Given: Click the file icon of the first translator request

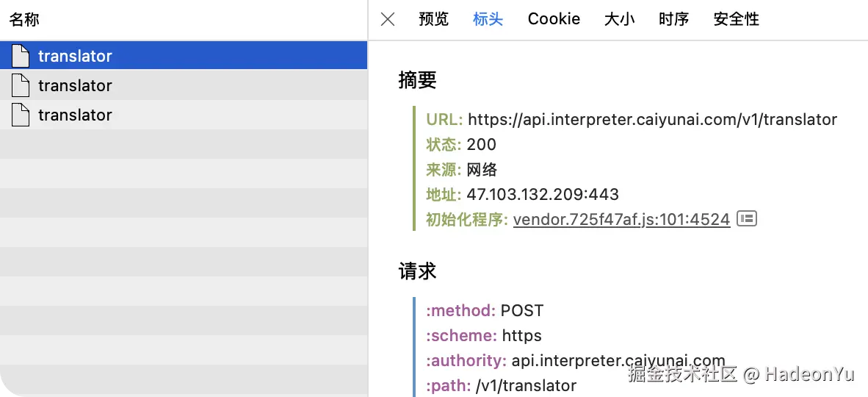Looking at the screenshot, I should coord(21,56).
